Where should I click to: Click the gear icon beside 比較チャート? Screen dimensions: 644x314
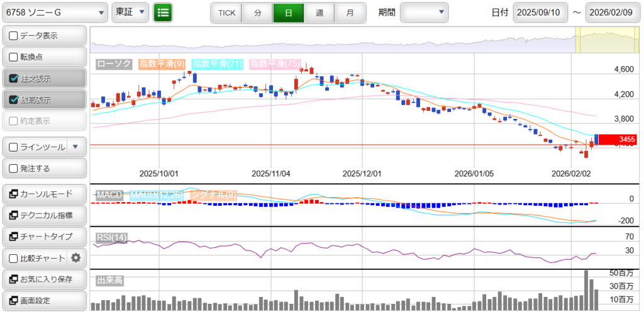click(x=76, y=258)
